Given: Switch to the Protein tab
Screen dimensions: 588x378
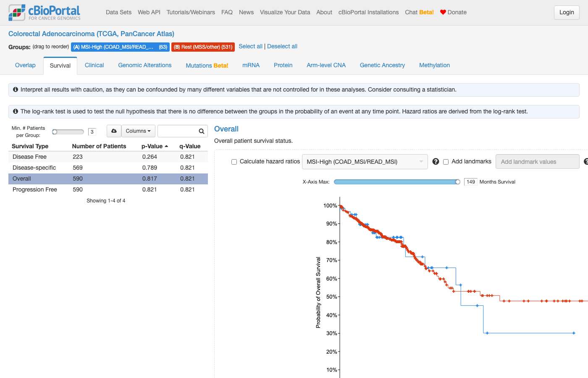Looking at the screenshot, I should 283,65.
